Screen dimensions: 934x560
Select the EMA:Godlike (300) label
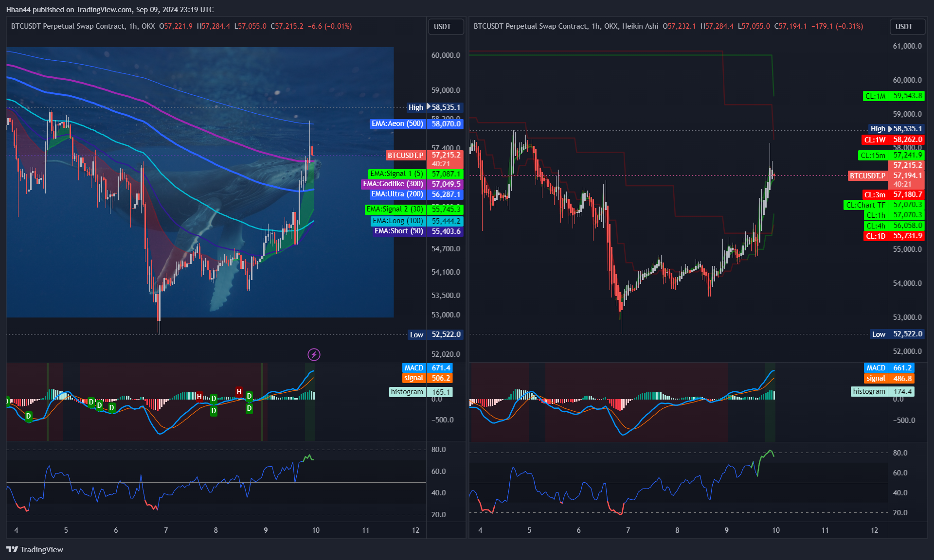(393, 184)
